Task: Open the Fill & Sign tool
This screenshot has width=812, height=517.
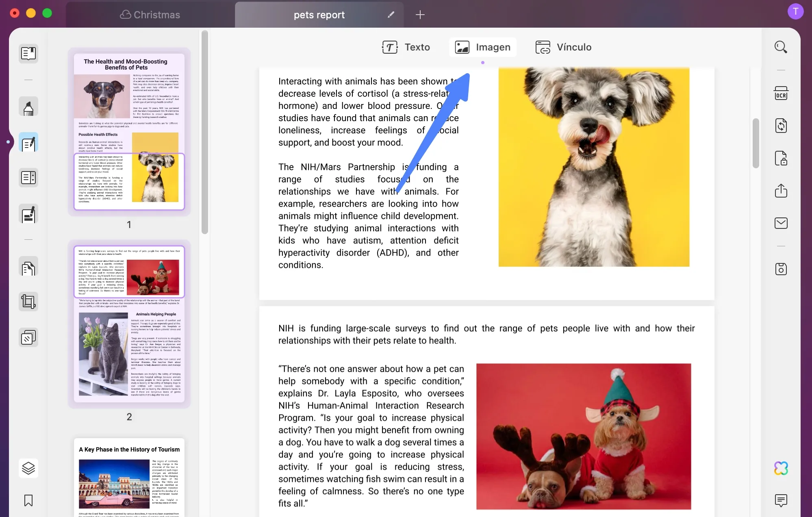Action: (28, 214)
